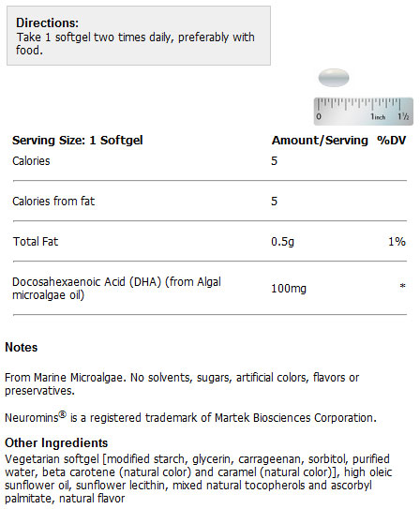Click the Neuromins registered trademark symbol

62,414
